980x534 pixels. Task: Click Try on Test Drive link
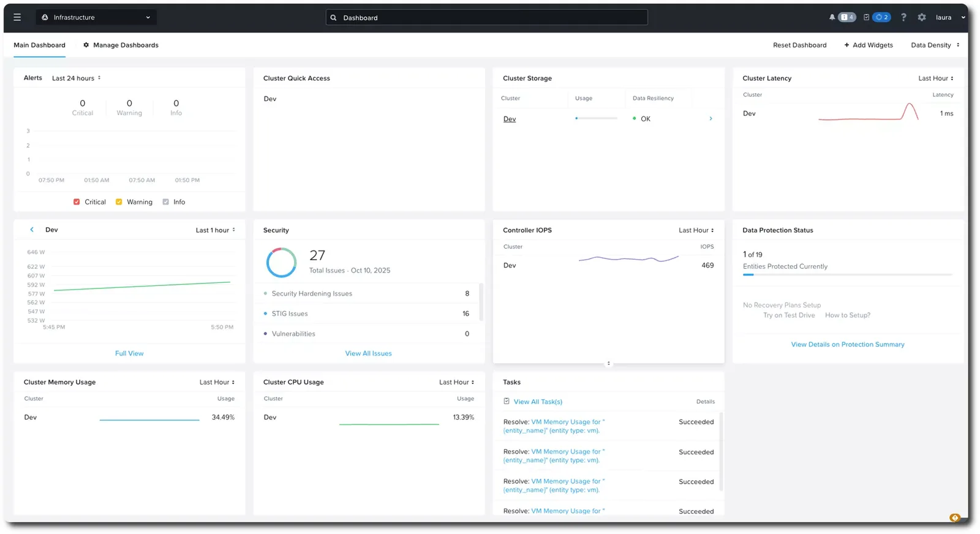pos(789,315)
